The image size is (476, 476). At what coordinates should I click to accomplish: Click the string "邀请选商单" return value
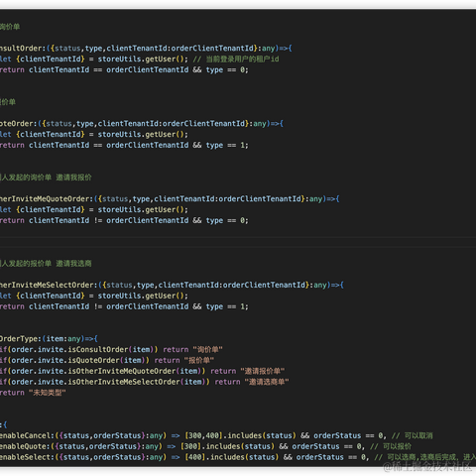[x=267, y=382]
